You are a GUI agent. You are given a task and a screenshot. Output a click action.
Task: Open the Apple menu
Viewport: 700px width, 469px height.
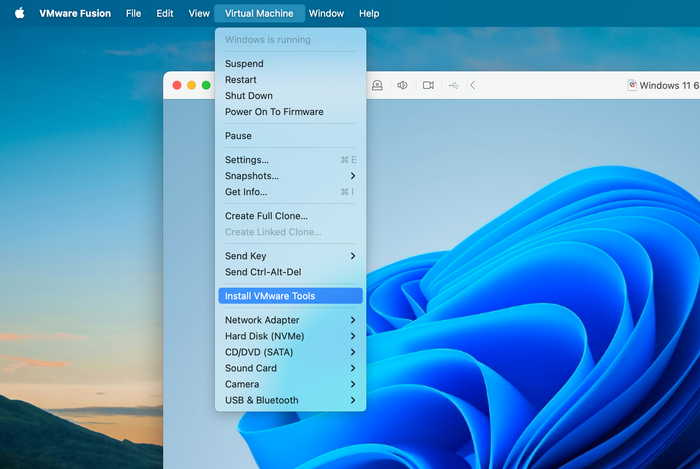(20, 13)
